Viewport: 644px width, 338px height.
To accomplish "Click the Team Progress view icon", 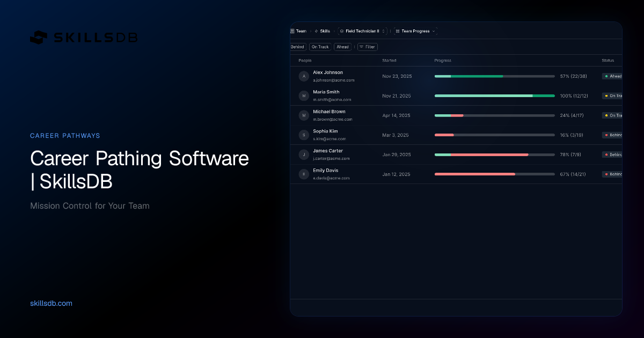I will 398,31.
